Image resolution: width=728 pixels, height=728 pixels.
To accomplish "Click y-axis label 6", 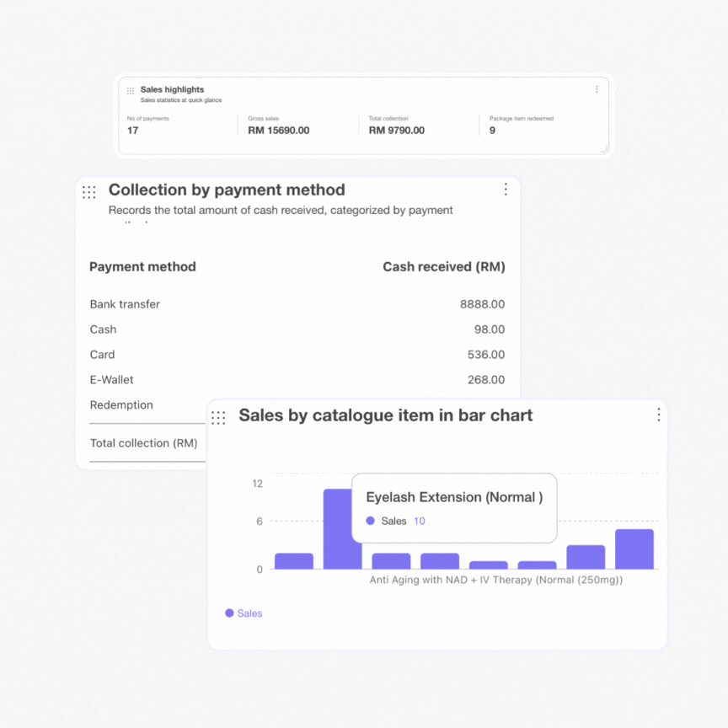I will 260,522.
